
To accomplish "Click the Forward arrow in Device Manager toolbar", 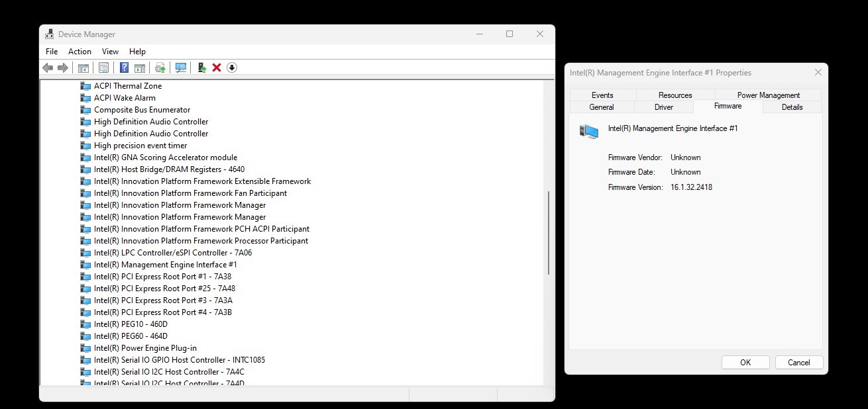I will pyautogui.click(x=63, y=68).
